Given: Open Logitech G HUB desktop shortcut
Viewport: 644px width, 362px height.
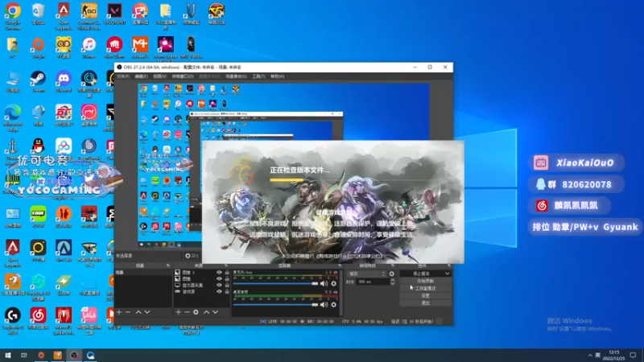Looking at the screenshot, I should pos(13,321).
